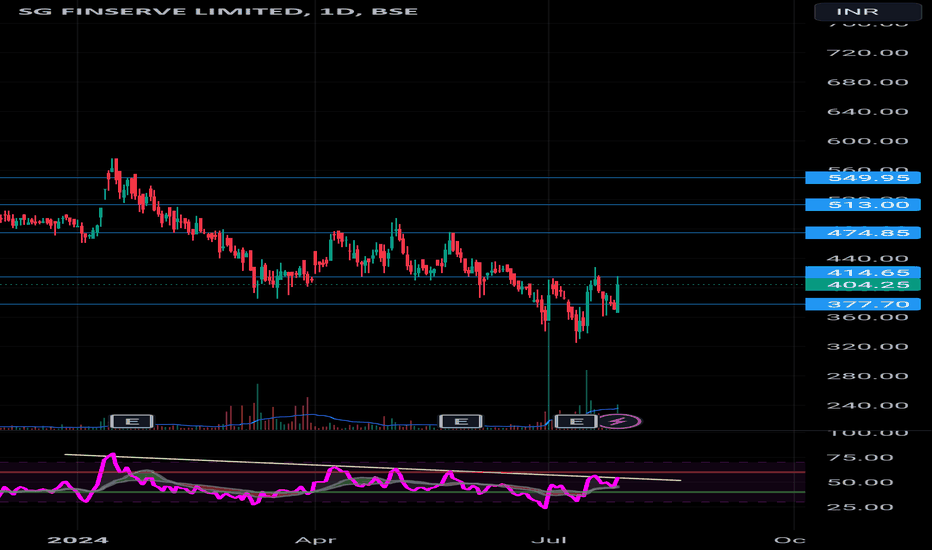Click the 240.00 price axis value

[x=867, y=406]
